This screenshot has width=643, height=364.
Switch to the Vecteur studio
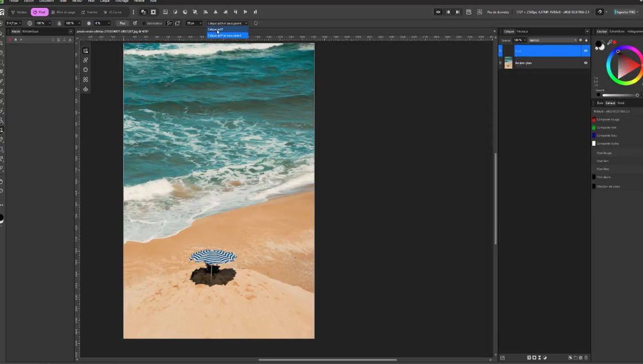click(19, 12)
